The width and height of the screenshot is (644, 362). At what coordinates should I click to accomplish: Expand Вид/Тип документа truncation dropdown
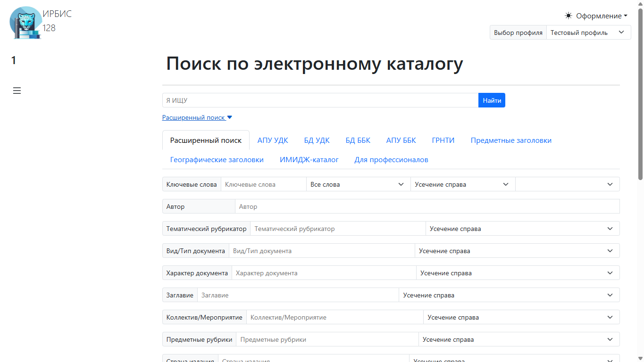(x=518, y=251)
